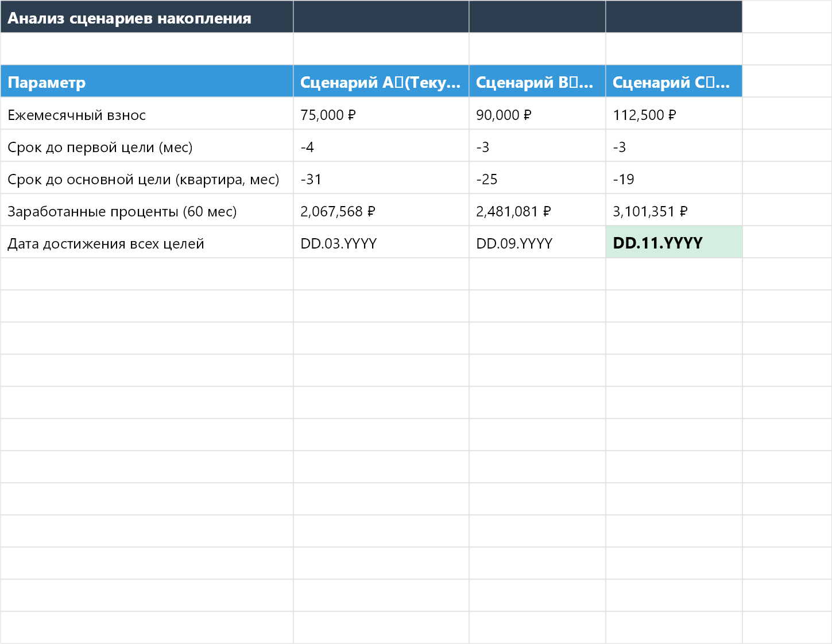832x644 pixels.
Task: Click the green highlighted DD.11.YYYY cell
Action: (674, 243)
